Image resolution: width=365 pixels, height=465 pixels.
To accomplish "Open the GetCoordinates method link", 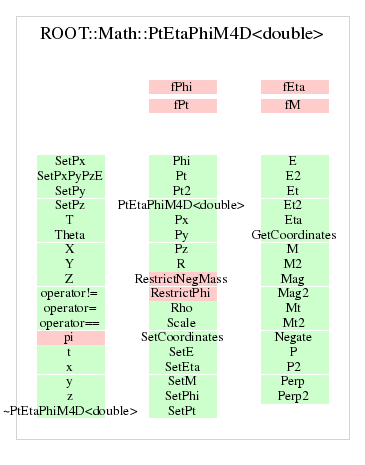I will 294,235.
